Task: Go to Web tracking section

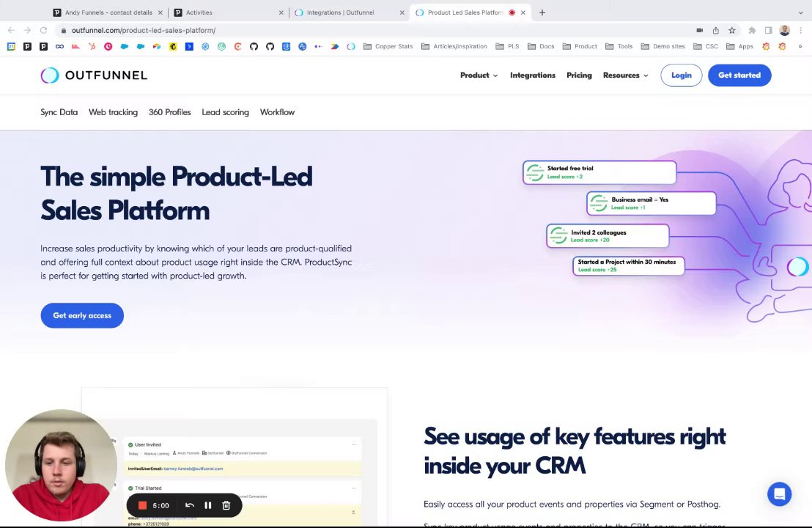Action: coord(113,112)
